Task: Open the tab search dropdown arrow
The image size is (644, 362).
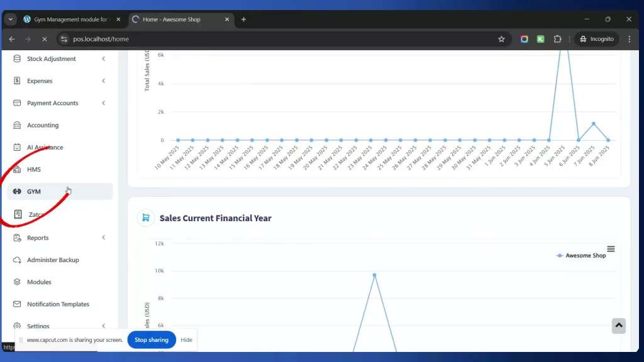Action: [x=10, y=19]
